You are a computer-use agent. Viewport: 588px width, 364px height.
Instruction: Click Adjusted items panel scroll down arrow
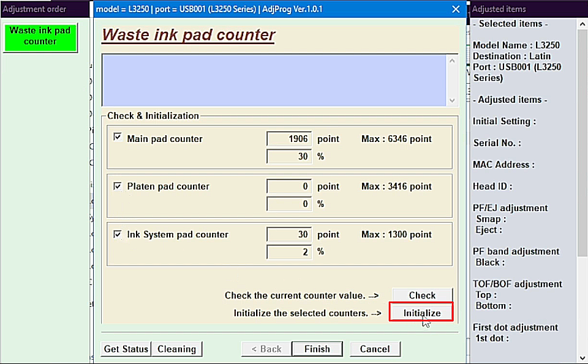click(582, 358)
